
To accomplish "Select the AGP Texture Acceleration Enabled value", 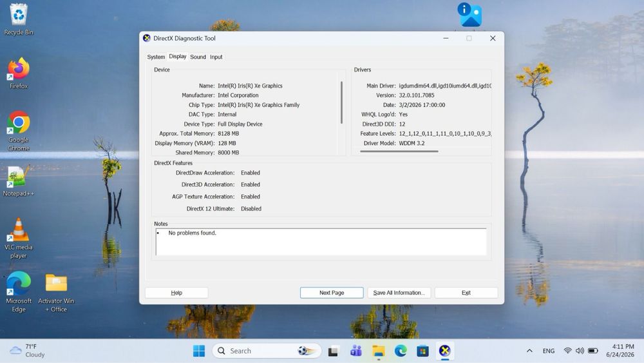I will (250, 197).
